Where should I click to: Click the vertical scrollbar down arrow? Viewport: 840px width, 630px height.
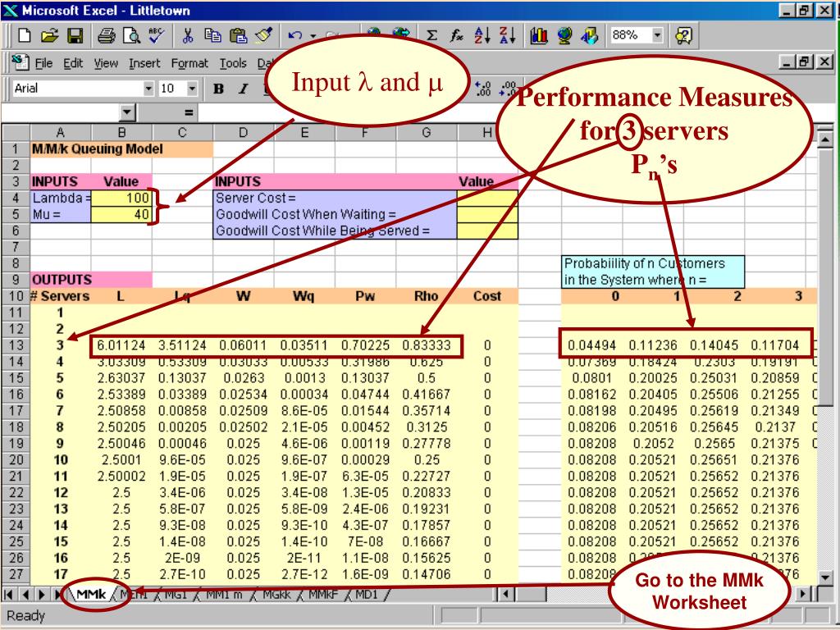pos(825,577)
